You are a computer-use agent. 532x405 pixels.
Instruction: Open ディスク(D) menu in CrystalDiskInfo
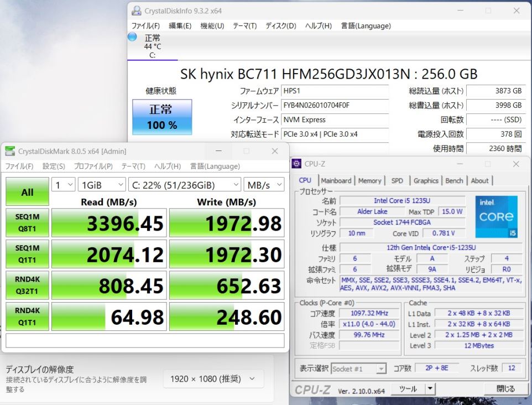(x=280, y=26)
